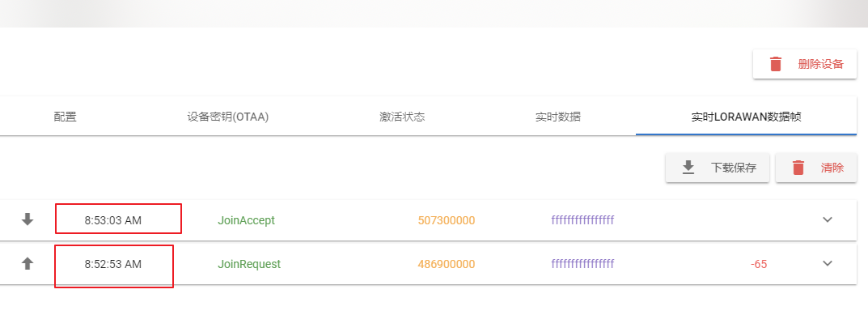Click 清除 to clear the frames
This screenshot has height=332, width=868.
pos(832,168)
